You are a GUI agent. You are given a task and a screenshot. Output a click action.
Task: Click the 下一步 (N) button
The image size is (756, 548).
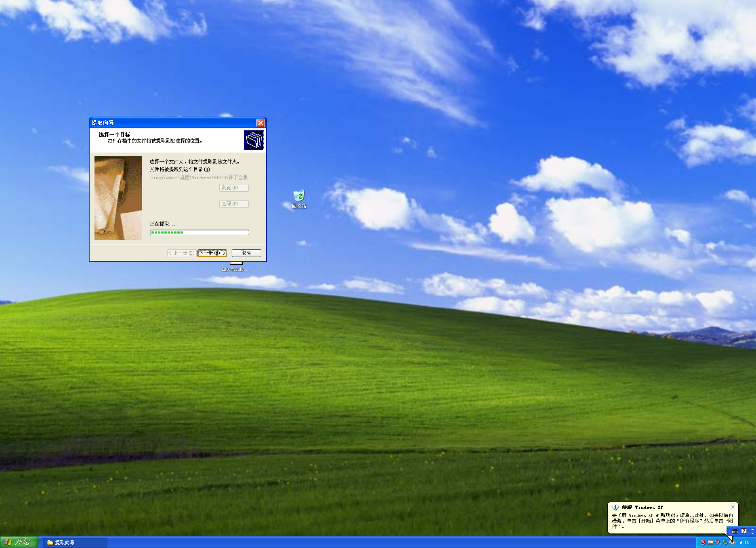click(x=212, y=253)
